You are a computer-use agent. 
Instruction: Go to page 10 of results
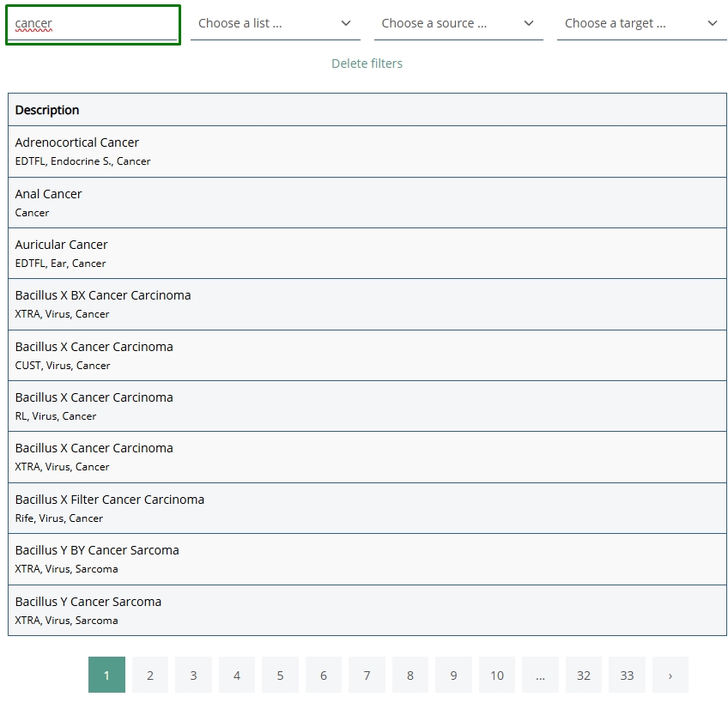(x=497, y=676)
